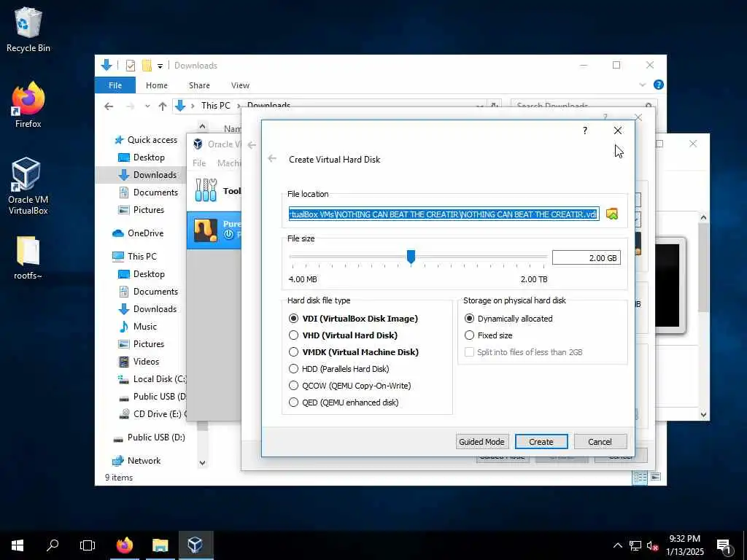The width and height of the screenshot is (747, 560).
Task: Select Network in navigation pane
Action: point(136,461)
